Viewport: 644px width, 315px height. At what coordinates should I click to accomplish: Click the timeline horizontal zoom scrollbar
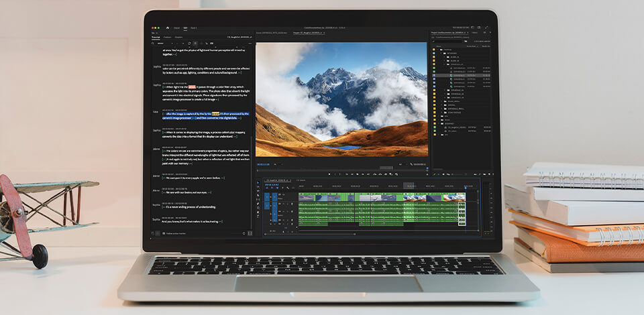[310, 234]
